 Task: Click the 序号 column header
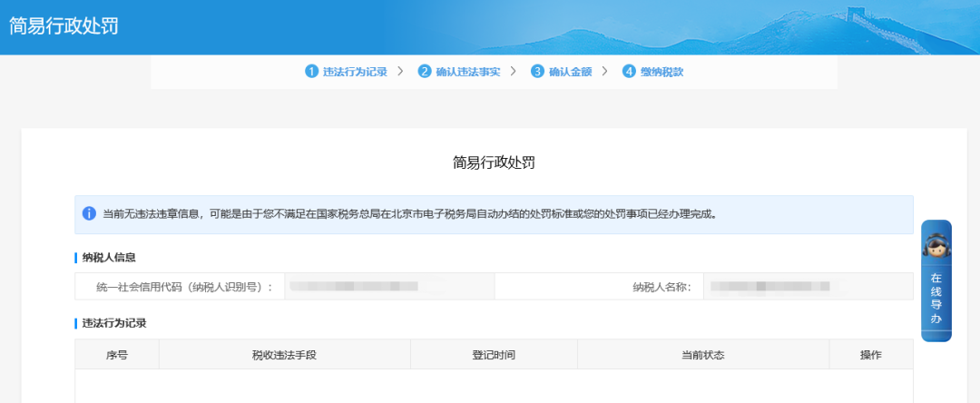[x=117, y=354]
